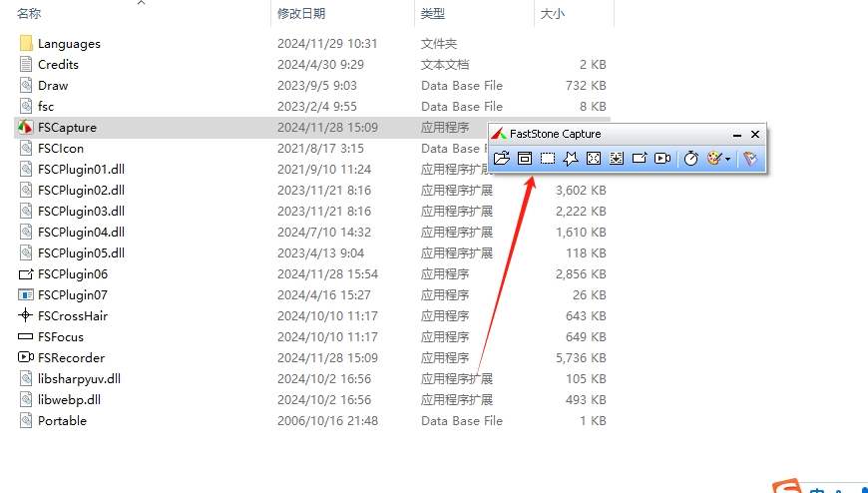This screenshot has height=493, width=868.
Task: Sort files by 类型 column header
Action: [433, 14]
